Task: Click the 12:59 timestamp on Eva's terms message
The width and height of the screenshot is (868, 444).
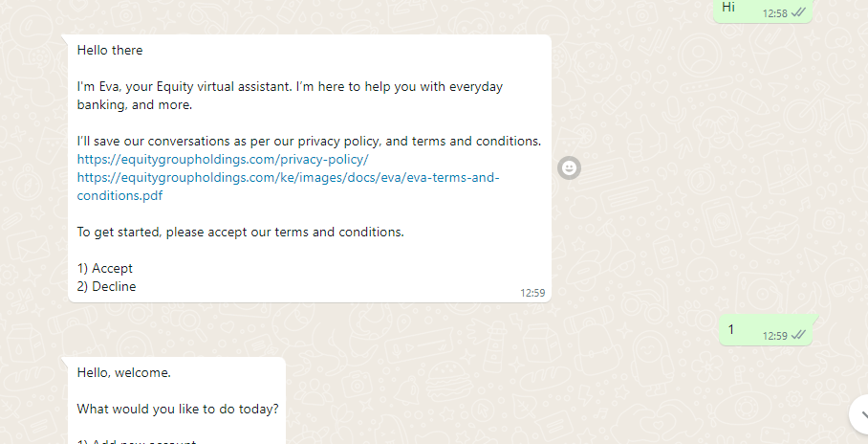Action: (x=532, y=293)
